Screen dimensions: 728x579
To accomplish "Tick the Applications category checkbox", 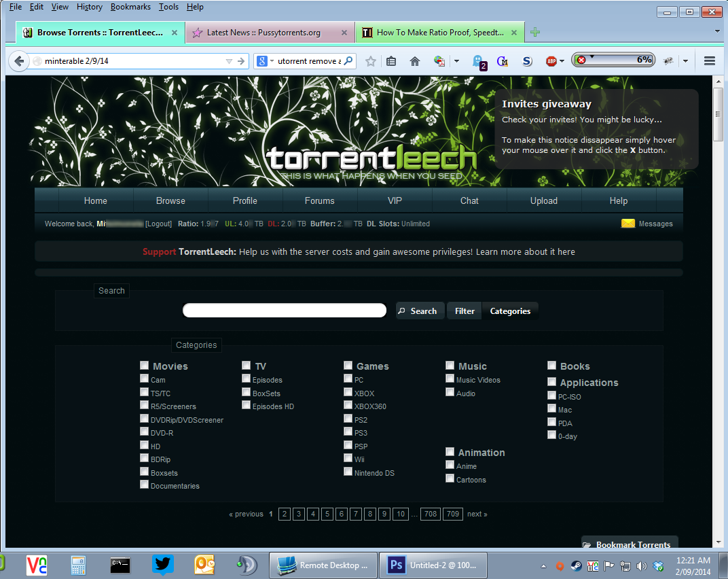I will click(551, 381).
